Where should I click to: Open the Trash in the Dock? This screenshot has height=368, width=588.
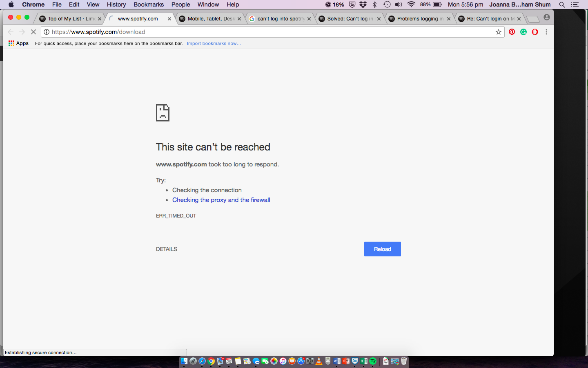[403, 361]
